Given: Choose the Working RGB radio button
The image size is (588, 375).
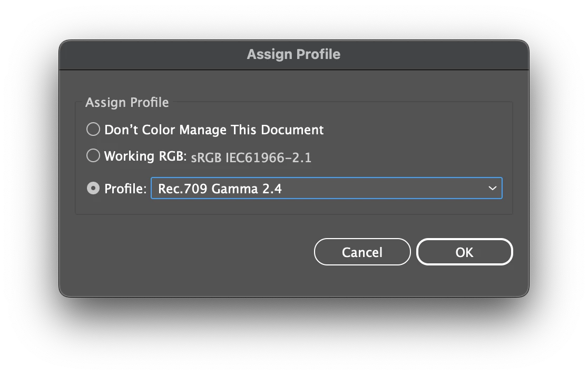Looking at the screenshot, I should point(93,156).
